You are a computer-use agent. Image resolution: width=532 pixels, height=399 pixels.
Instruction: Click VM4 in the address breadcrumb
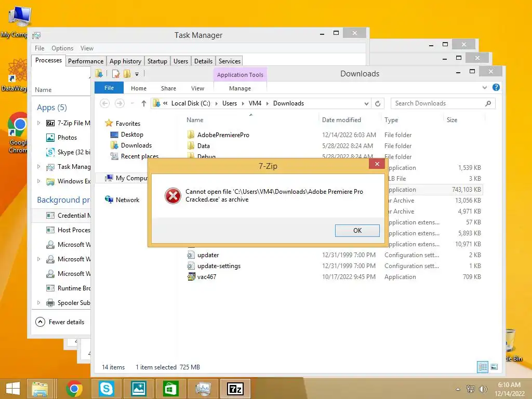255,103
